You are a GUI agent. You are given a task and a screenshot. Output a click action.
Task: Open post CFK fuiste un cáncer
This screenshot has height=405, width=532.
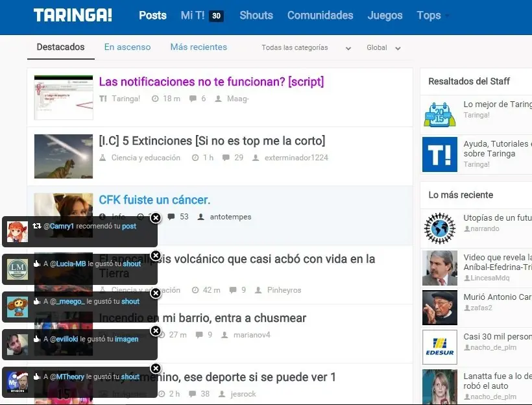[154, 200]
